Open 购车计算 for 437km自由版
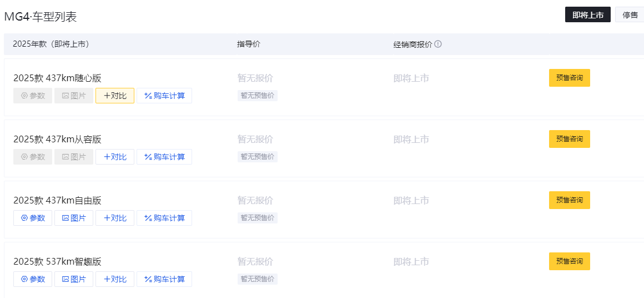The width and height of the screenshot is (644, 298). tap(164, 218)
